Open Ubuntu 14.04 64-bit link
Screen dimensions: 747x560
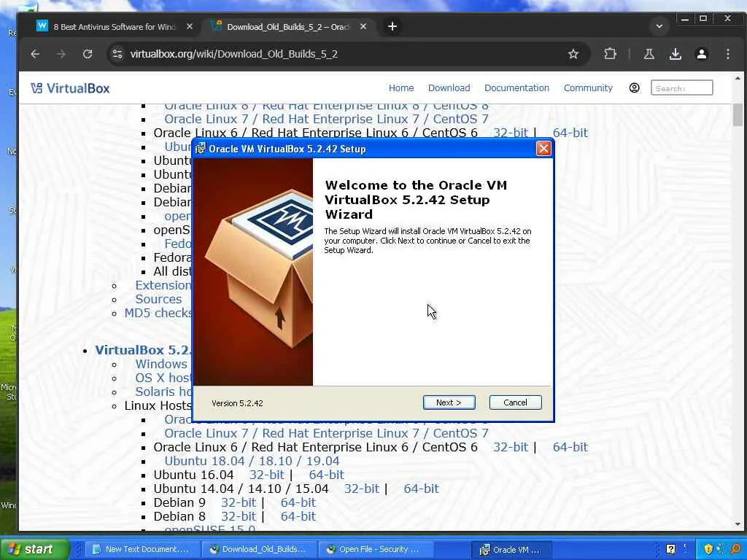click(x=421, y=489)
